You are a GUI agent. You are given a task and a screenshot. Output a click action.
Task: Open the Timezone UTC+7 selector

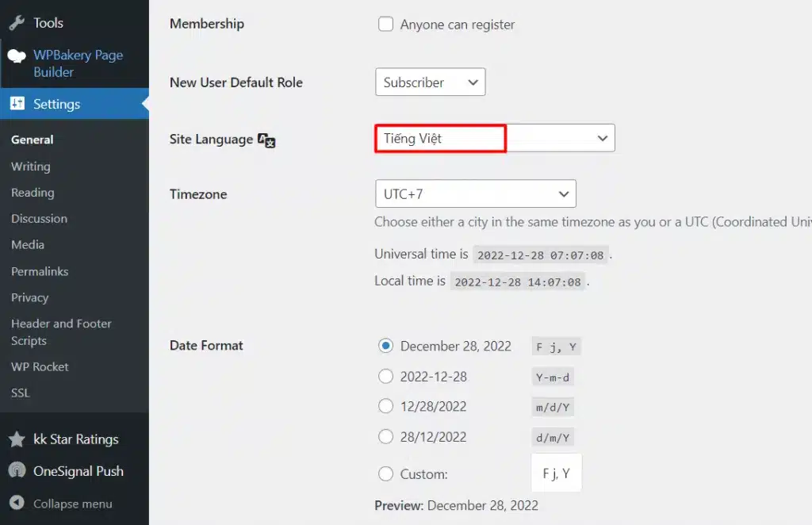475,194
